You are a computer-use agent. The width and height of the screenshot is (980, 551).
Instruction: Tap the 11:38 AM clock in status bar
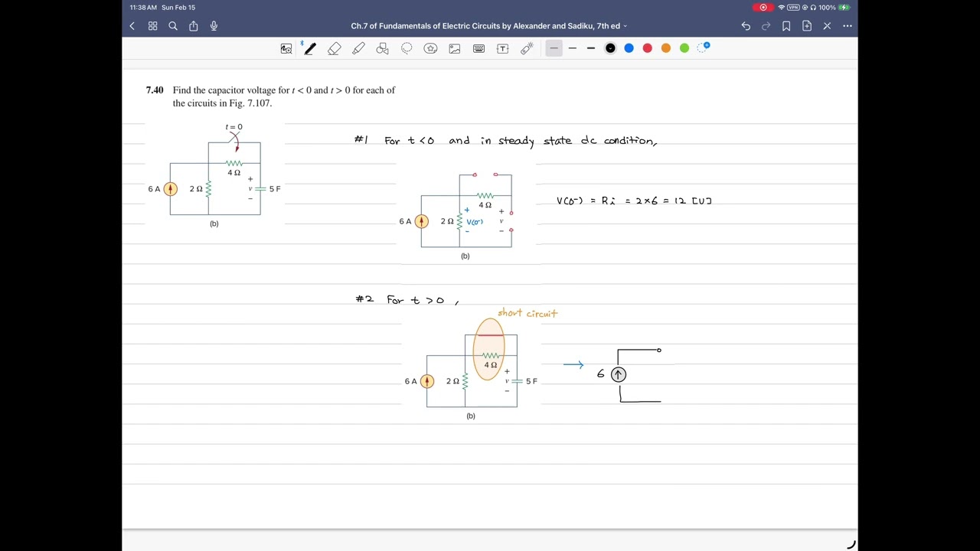[x=143, y=8]
